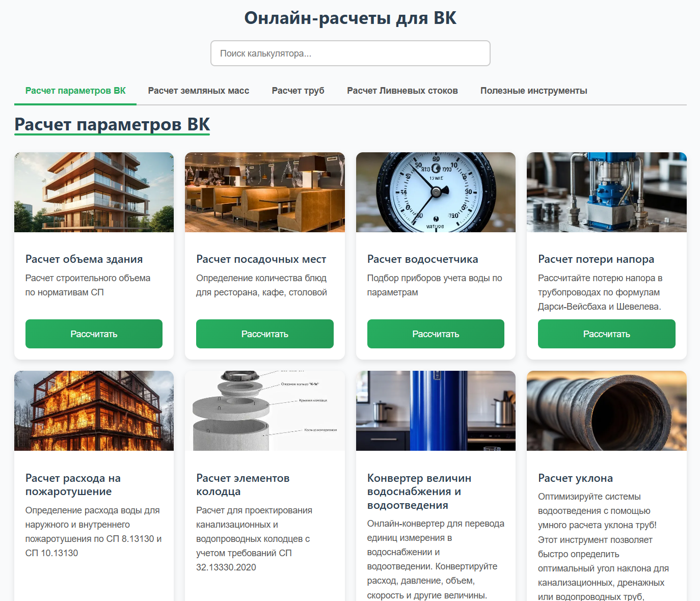
Task: Select the Расчет труб tab
Action: [x=298, y=91]
